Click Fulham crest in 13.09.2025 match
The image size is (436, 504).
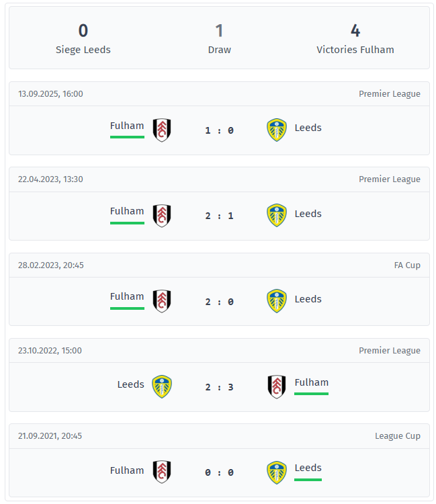pos(162,130)
